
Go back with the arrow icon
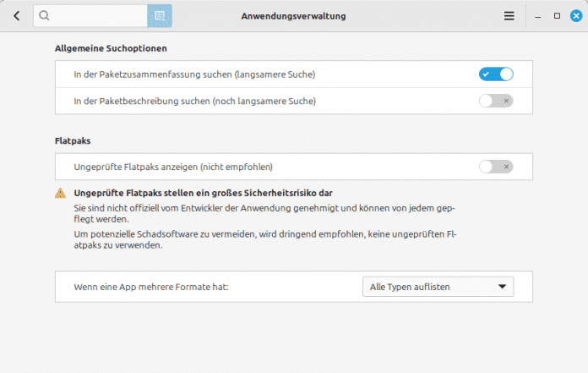pos(17,16)
